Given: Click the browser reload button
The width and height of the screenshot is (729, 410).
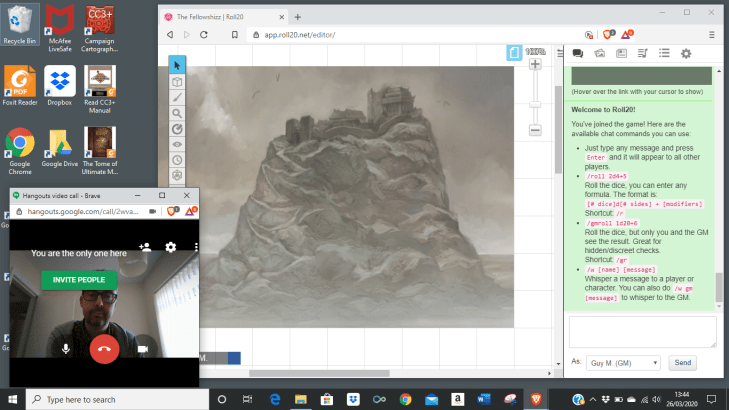Looking at the screenshot, I should (x=204, y=35).
